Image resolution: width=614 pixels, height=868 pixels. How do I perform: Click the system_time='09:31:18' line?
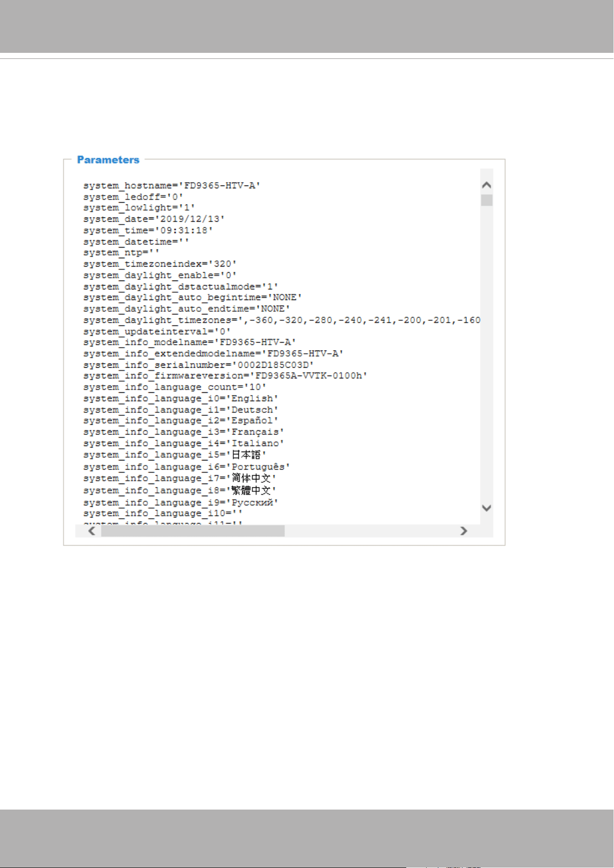point(148,230)
